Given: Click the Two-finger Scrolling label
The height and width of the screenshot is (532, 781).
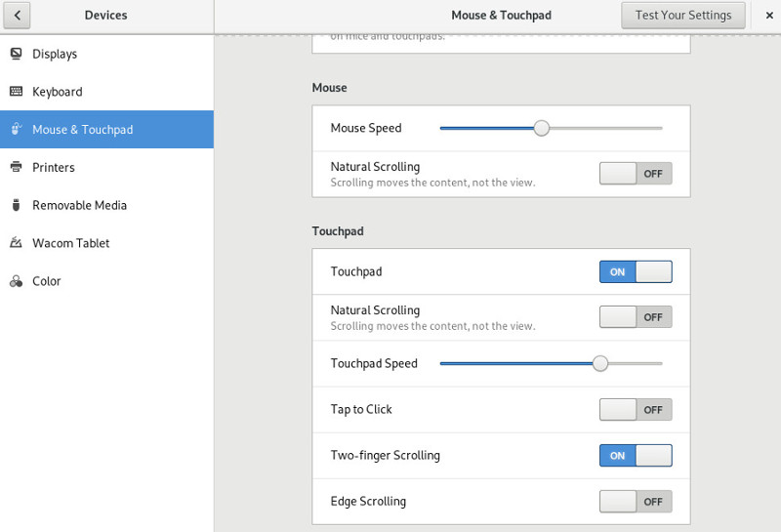Looking at the screenshot, I should tap(385, 455).
